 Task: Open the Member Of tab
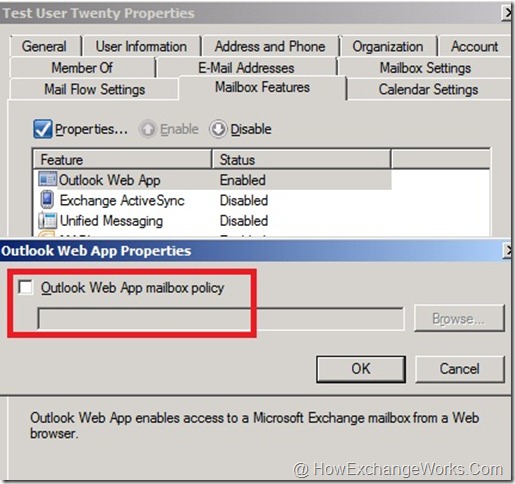tap(82, 68)
